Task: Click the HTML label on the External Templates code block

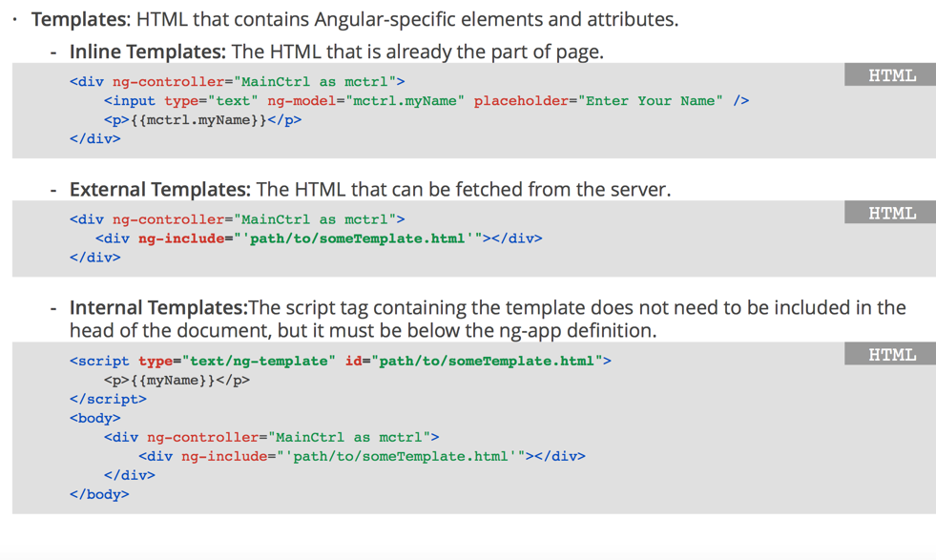Action: [x=892, y=213]
